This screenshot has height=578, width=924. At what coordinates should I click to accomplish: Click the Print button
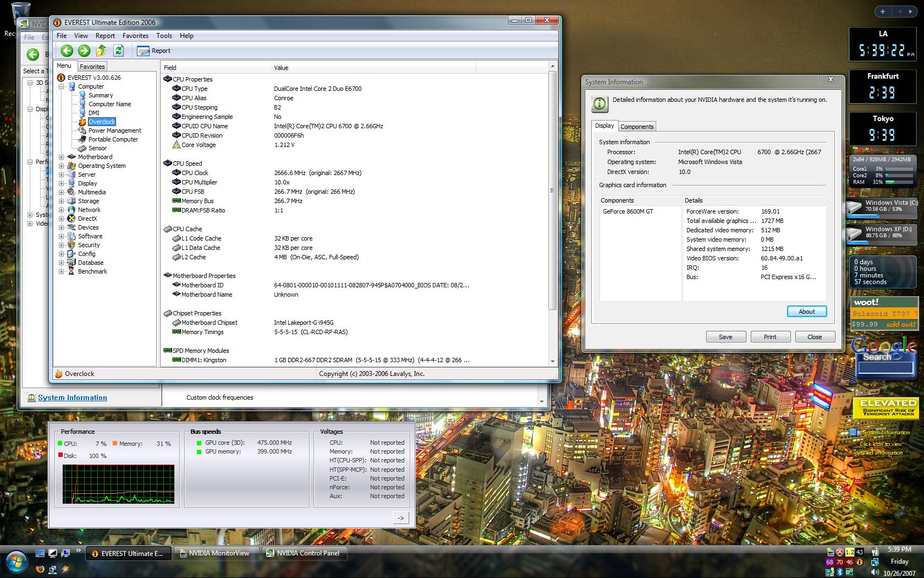[771, 337]
